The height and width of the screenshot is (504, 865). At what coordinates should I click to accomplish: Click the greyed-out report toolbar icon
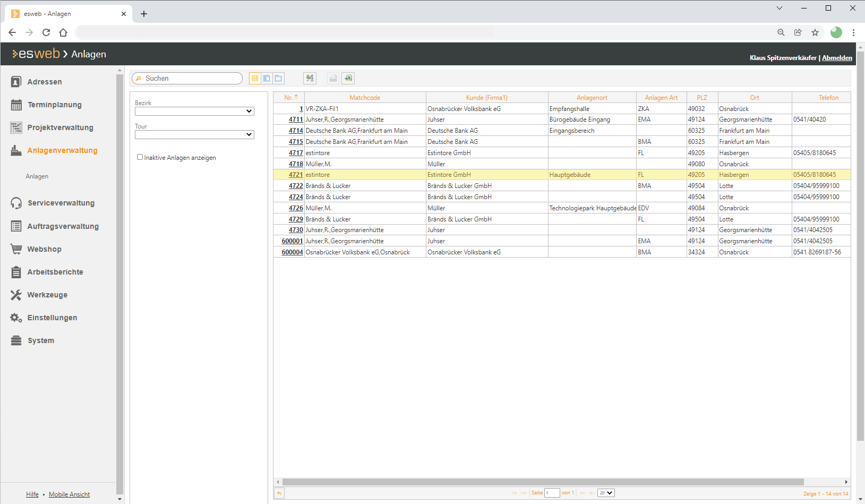point(333,78)
